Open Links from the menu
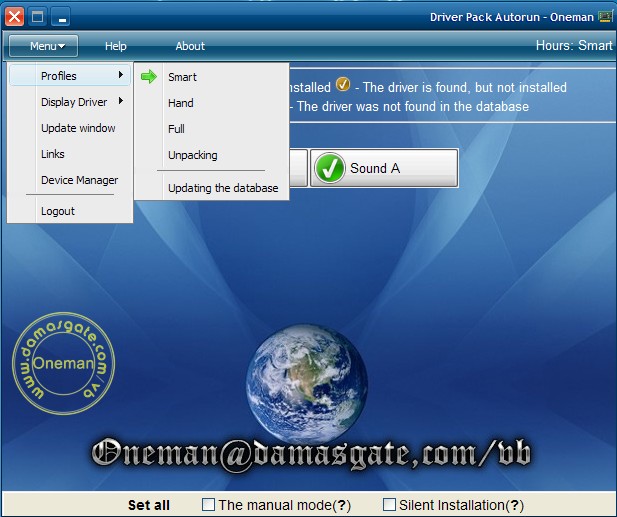This screenshot has height=517, width=617. coord(70,154)
